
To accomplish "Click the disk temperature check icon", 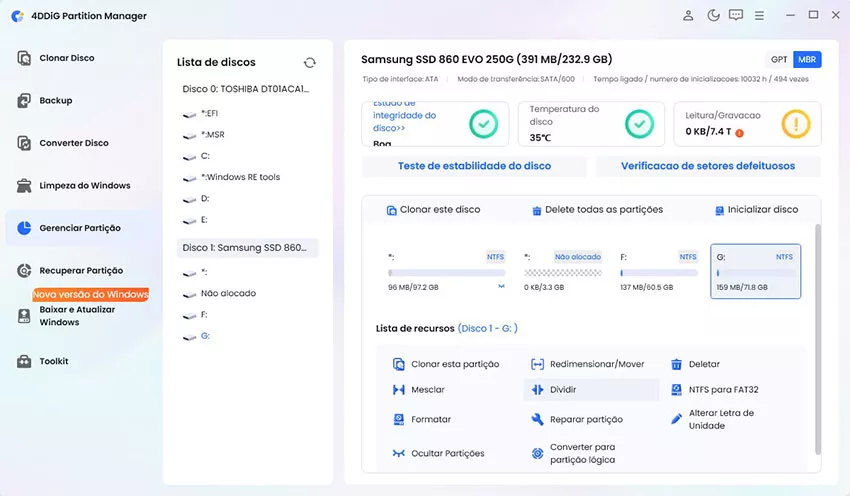I will point(639,124).
